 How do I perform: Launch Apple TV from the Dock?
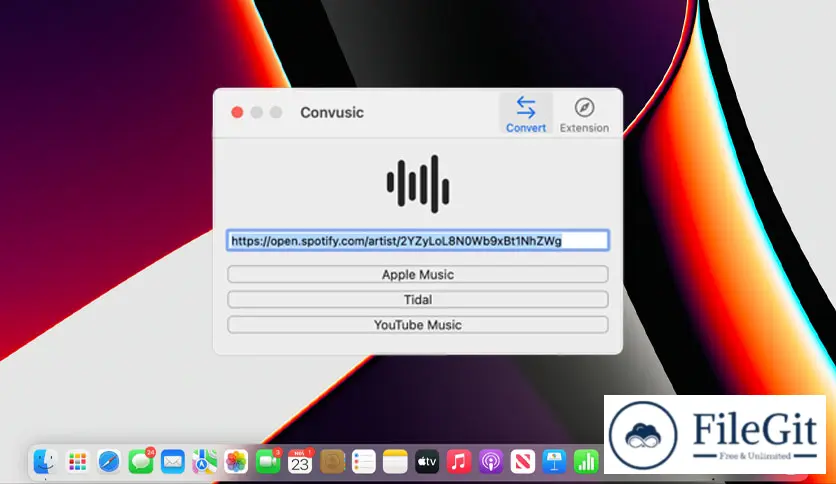click(x=427, y=462)
